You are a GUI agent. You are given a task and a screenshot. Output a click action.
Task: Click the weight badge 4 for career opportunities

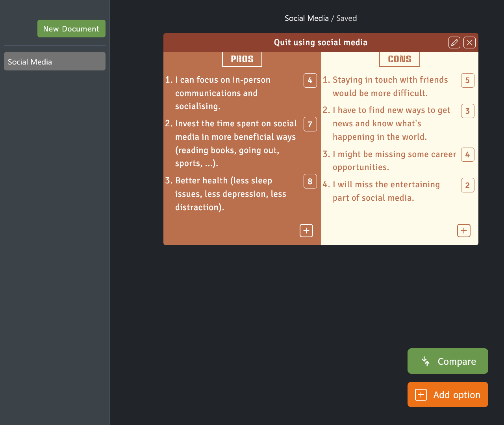(467, 155)
